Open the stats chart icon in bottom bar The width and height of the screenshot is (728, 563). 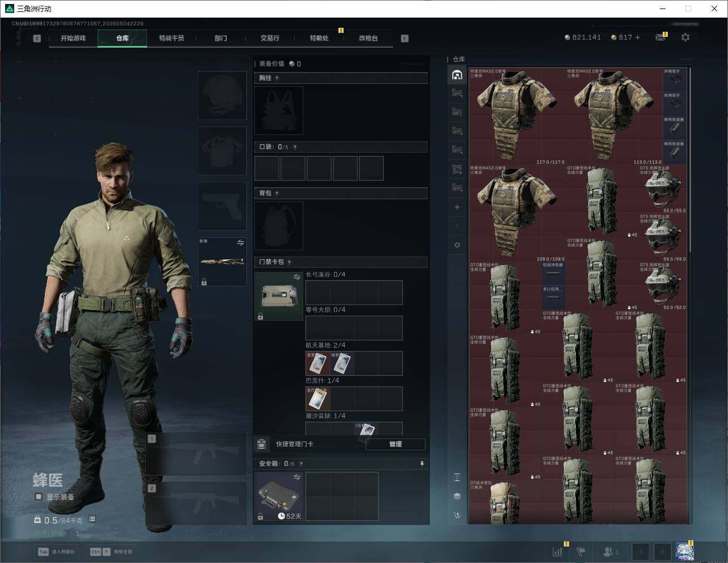[558, 552]
